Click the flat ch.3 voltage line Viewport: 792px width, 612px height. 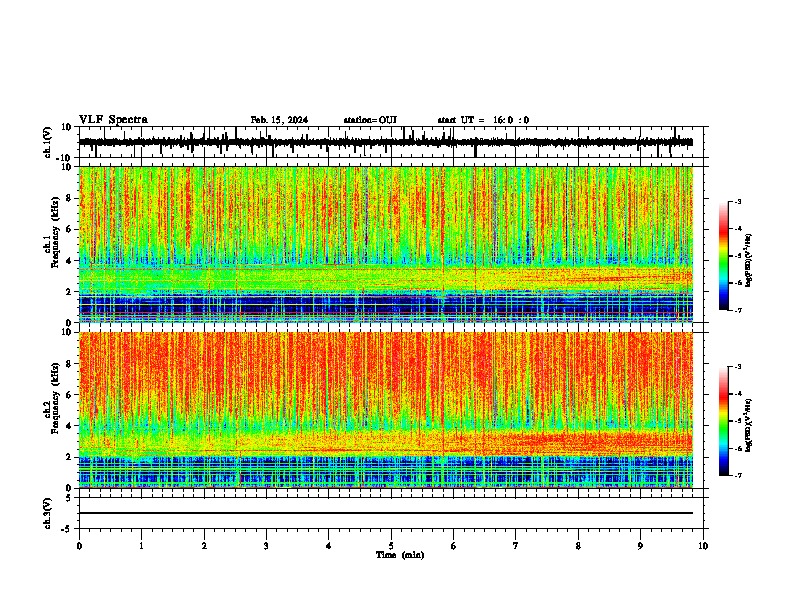pyautogui.click(x=386, y=513)
